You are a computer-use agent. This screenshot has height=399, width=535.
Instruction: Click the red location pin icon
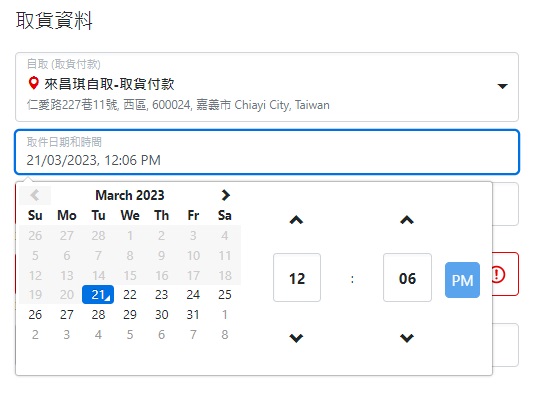tap(33, 83)
